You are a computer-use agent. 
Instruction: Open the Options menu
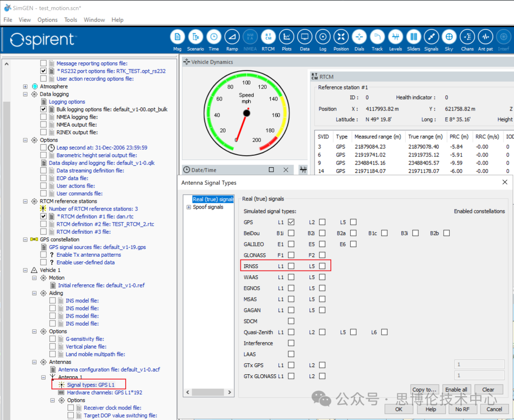tap(47, 20)
